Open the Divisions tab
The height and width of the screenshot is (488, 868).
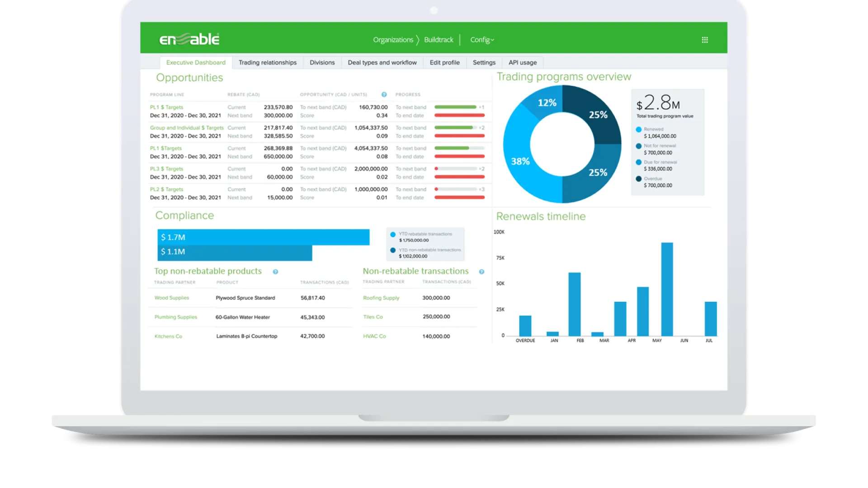click(x=322, y=62)
